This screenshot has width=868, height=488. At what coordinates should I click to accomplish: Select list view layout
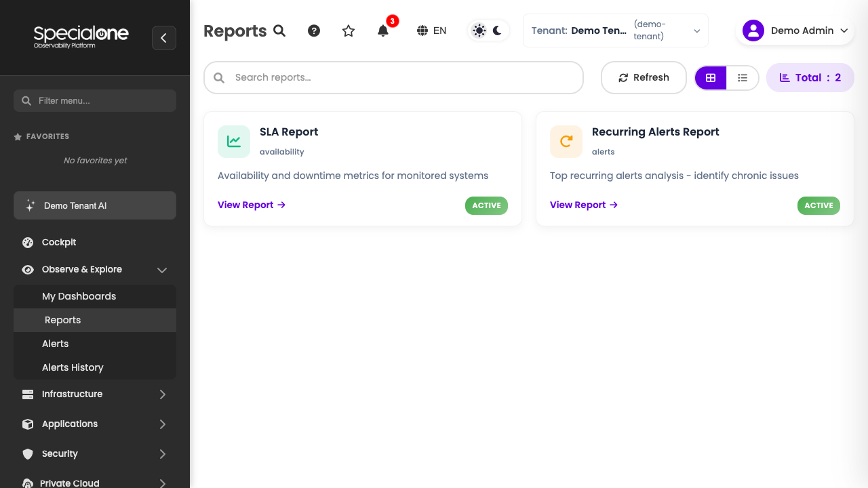pos(743,78)
